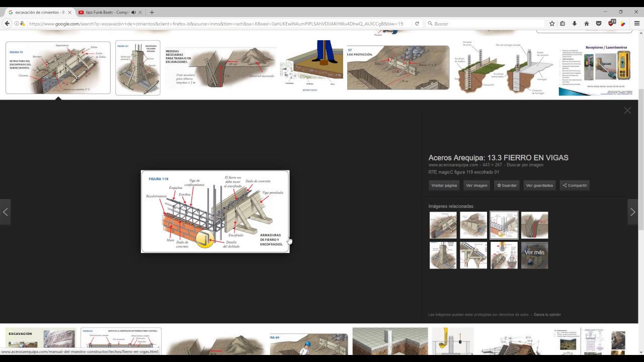
Task: Select the Figura 79 encofrado thumbnail
Action: point(58,68)
